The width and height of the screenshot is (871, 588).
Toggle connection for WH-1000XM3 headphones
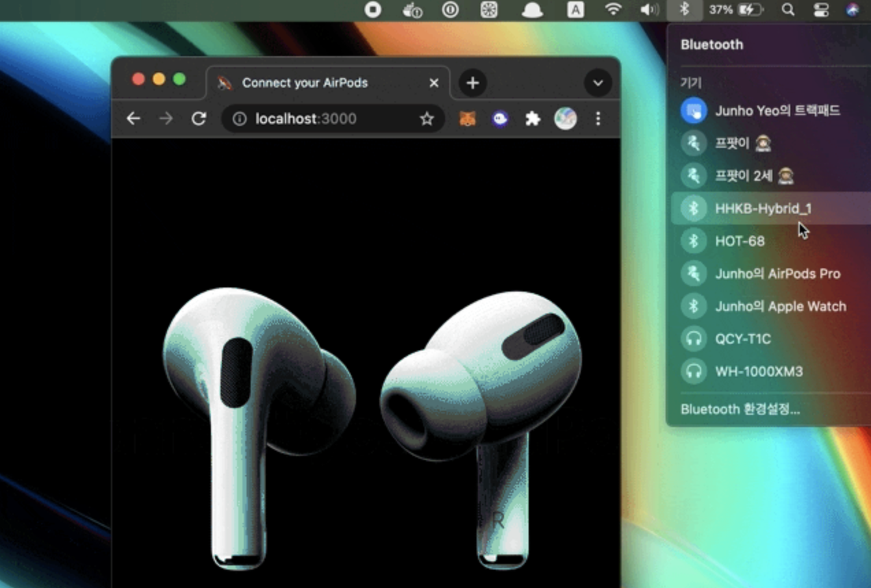759,372
